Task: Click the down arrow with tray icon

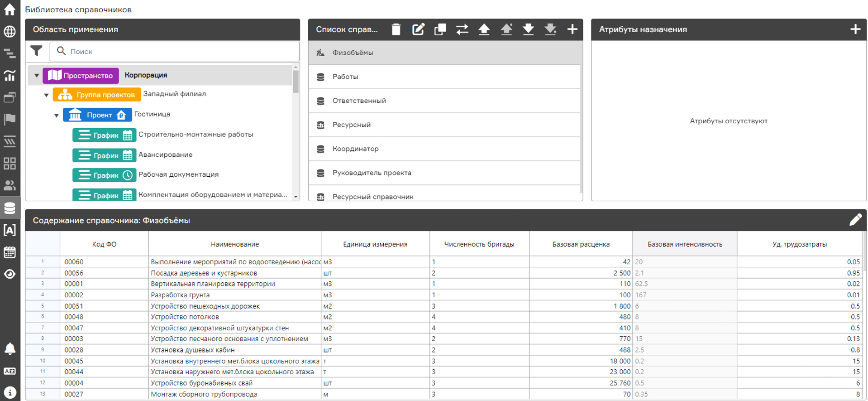Action: 550,29
